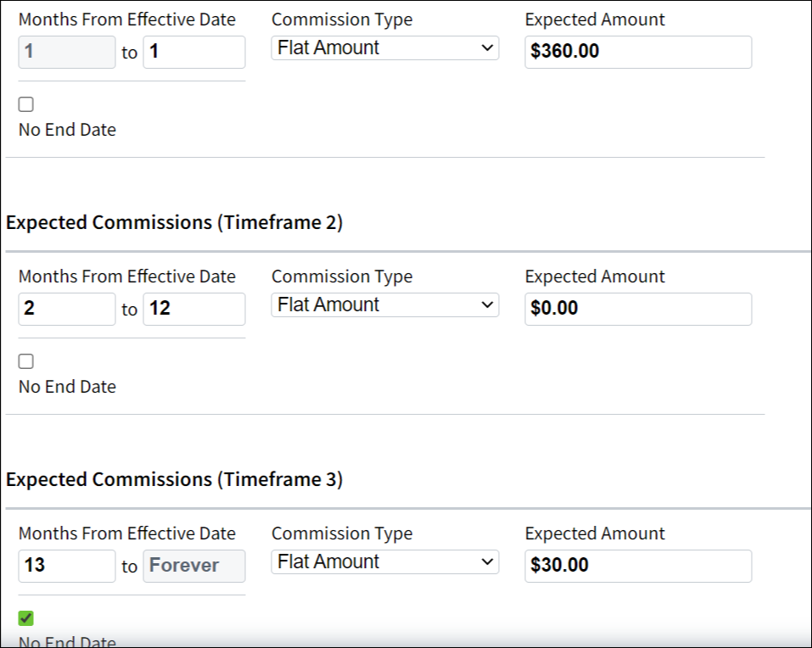
Task: Enable No End Date for Timeframe 2
Action: [25, 360]
